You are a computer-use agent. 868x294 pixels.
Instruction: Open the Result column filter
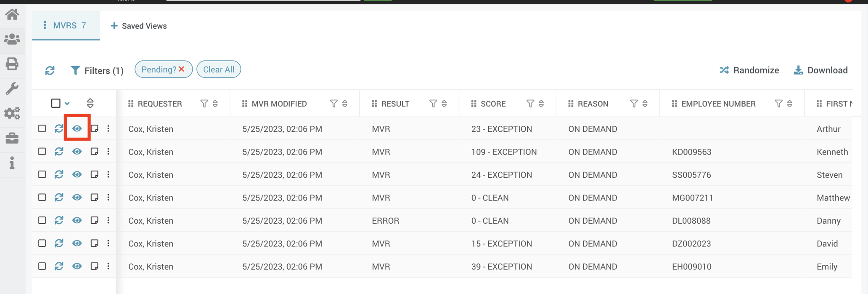click(433, 104)
